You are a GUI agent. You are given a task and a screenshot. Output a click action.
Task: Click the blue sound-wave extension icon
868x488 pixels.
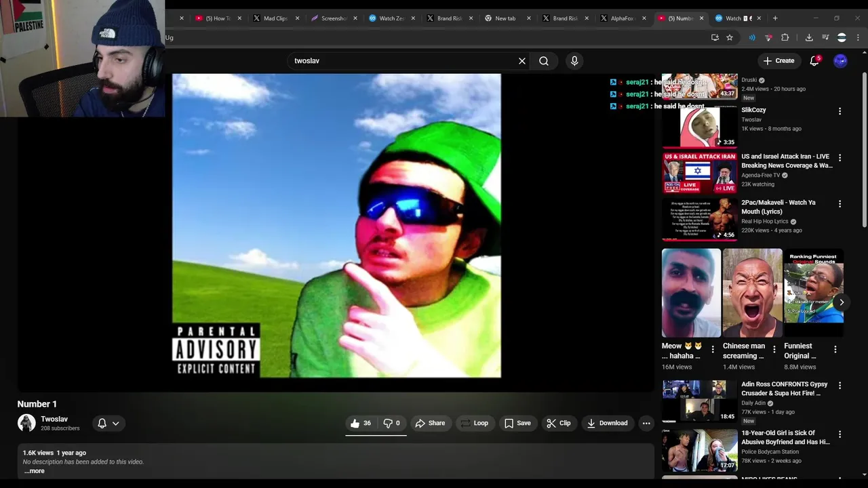752,37
